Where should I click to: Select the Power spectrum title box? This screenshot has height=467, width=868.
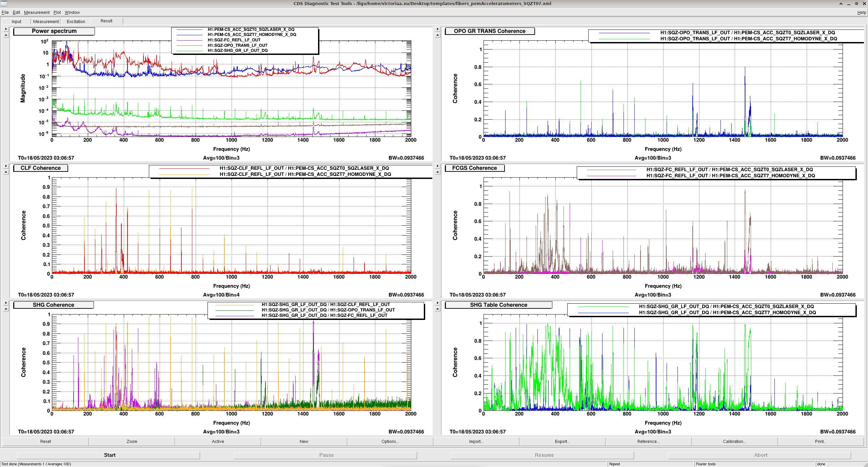[x=54, y=31]
